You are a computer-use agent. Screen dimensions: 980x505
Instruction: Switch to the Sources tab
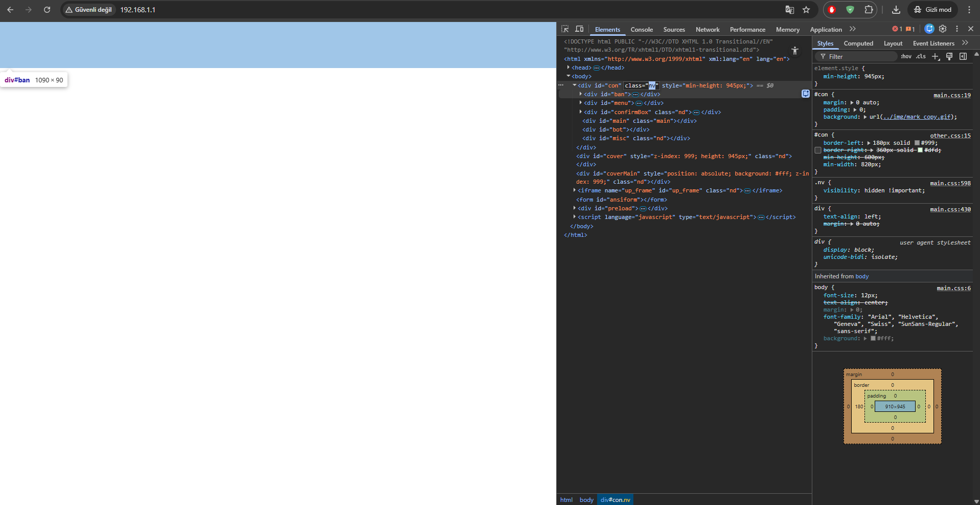pyautogui.click(x=674, y=30)
